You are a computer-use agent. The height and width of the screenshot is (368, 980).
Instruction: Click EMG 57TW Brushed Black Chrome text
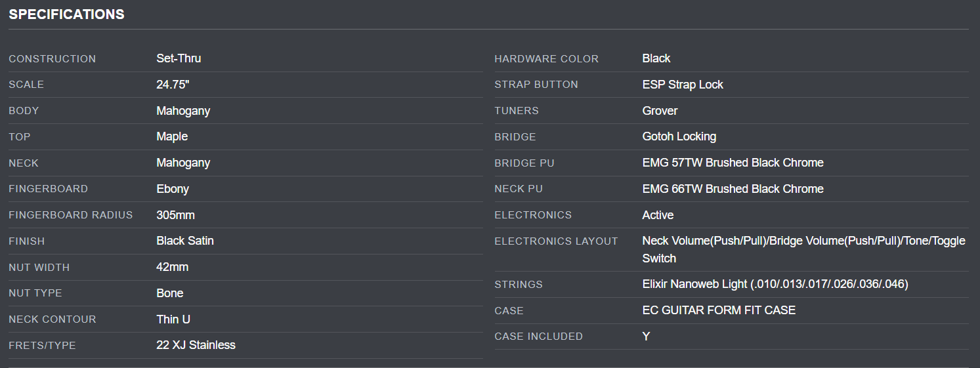click(733, 163)
